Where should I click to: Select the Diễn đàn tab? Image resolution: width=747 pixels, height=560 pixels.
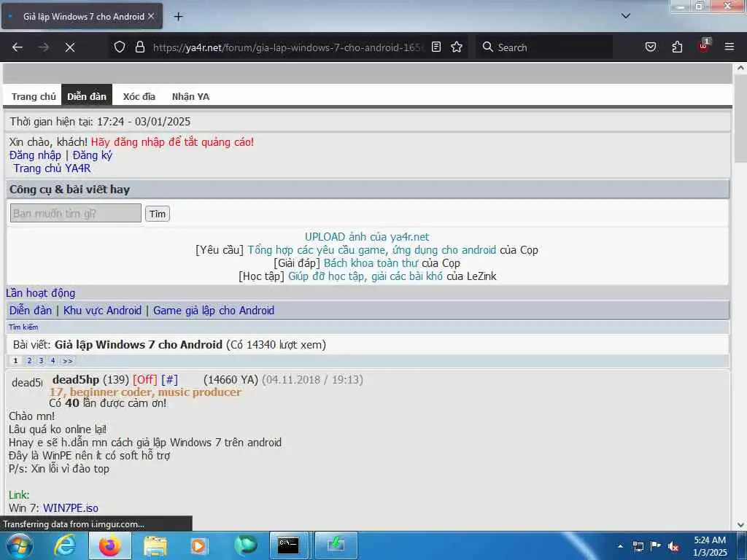tap(87, 96)
